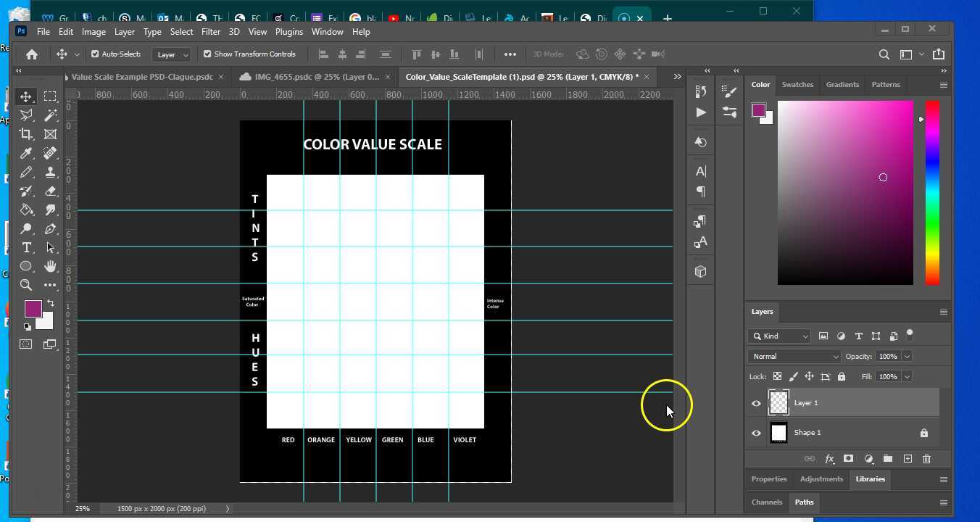Viewport: 980px width, 522px height.
Task: Select the Crop tool
Action: (x=26, y=134)
